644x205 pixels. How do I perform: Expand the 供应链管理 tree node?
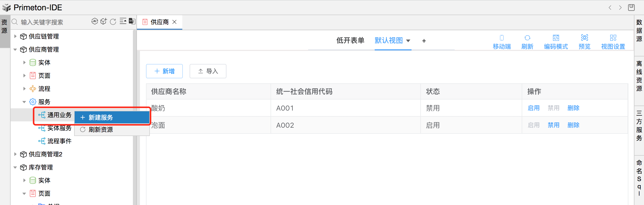tap(15, 36)
